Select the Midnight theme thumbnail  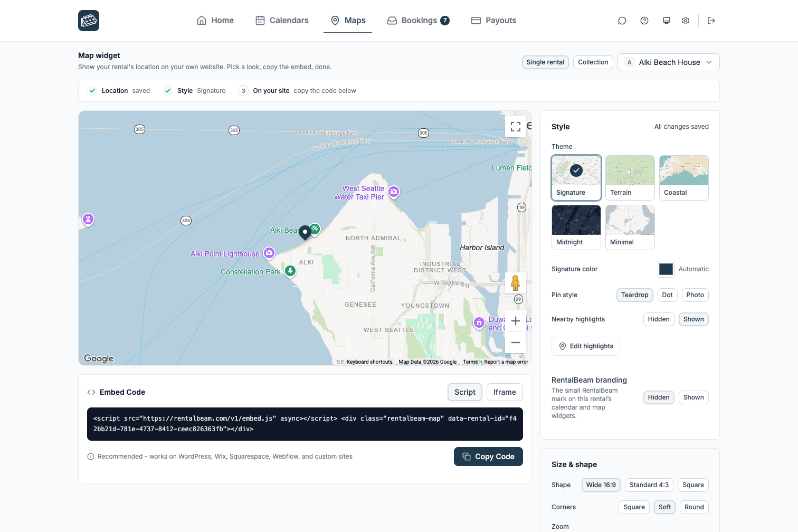(576, 227)
